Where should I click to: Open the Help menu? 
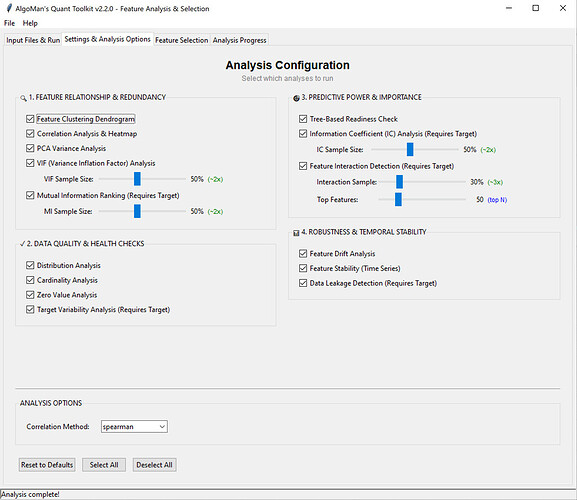click(x=30, y=23)
